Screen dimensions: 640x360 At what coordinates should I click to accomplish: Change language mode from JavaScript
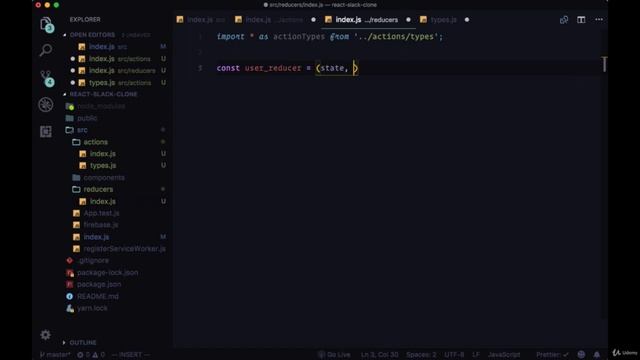coord(504,354)
